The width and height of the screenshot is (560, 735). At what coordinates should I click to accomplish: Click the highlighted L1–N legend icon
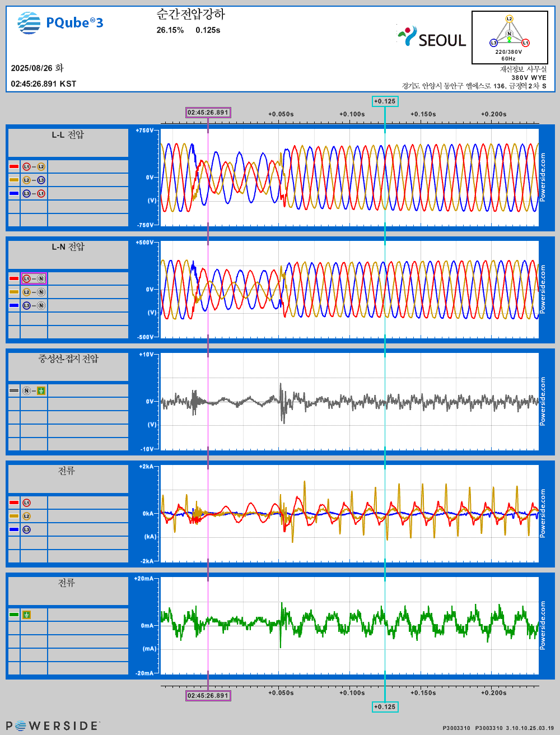pos(34,278)
